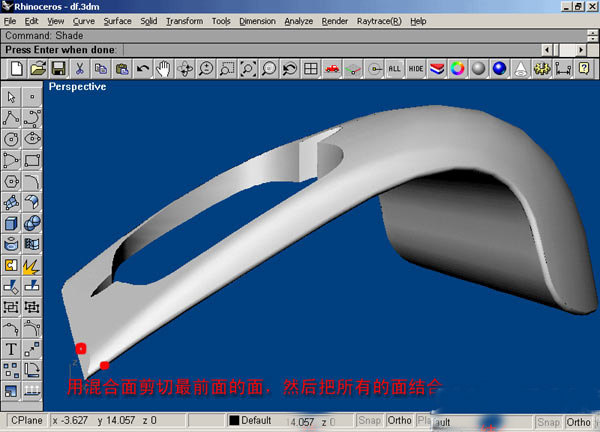
Task: Click the Explode tool icon
Action: tap(32, 265)
